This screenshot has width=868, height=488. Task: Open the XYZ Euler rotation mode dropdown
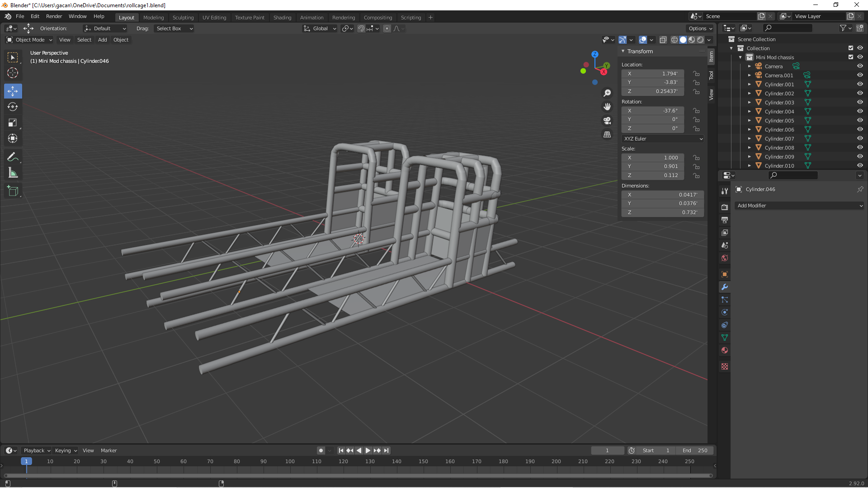point(663,139)
